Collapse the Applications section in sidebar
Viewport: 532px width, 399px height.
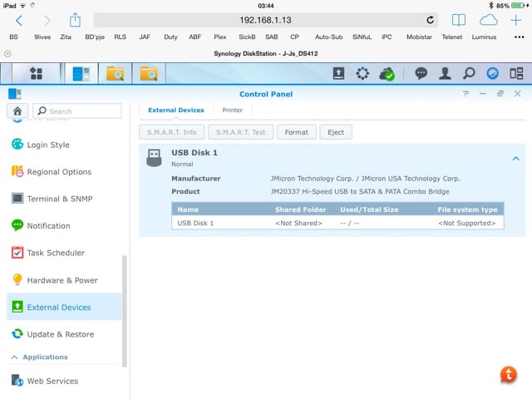coord(13,357)
